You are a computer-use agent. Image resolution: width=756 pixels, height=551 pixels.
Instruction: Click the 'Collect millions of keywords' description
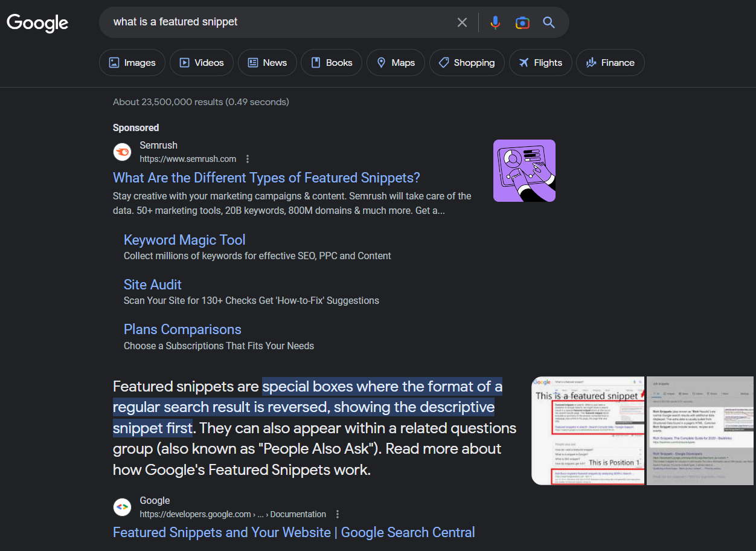tap(257, 256)
